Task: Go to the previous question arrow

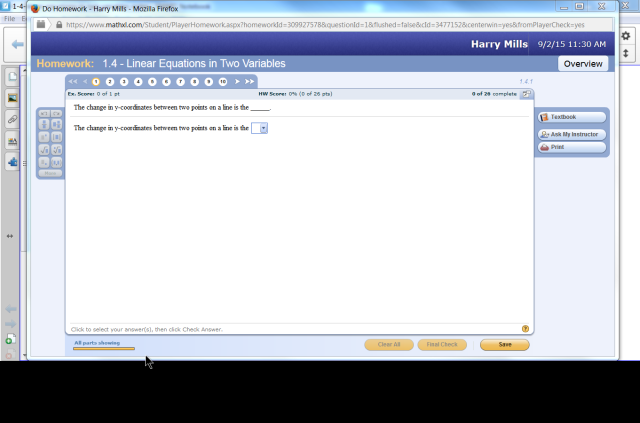Action: click(84, 81)
